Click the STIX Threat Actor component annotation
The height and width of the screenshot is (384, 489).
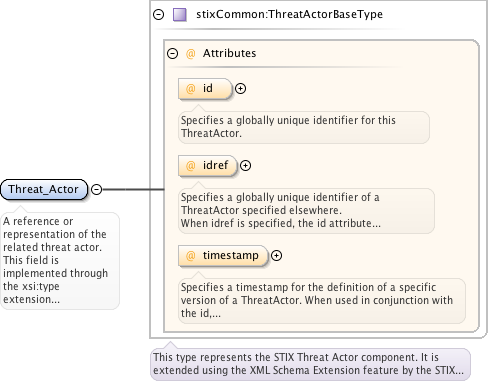pyautogui.click(x=310, y=364)
